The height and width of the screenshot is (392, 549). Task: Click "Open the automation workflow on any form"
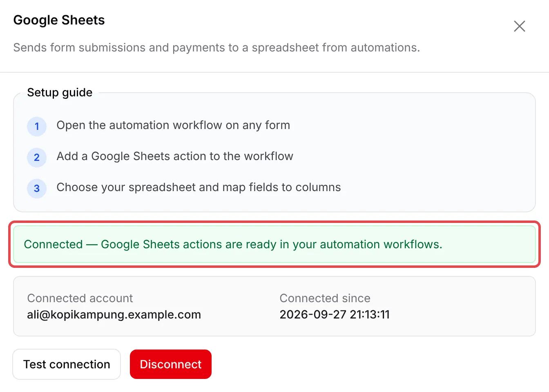[173, 125]
